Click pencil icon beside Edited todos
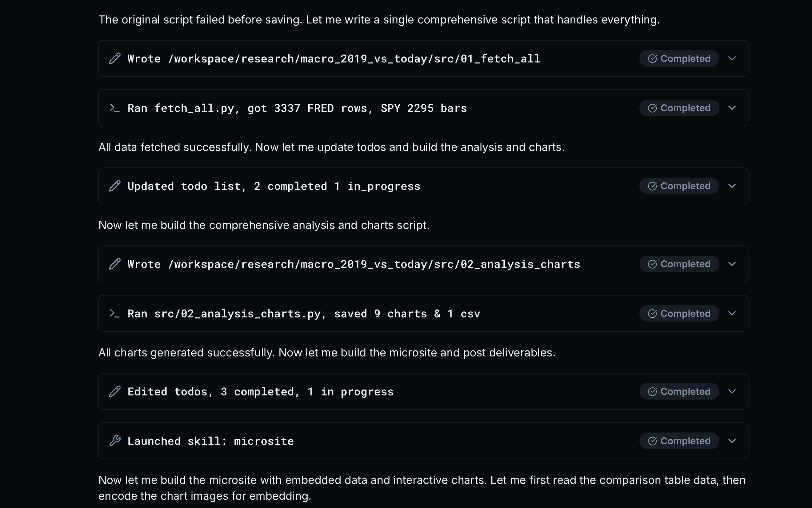 point(115,391)
